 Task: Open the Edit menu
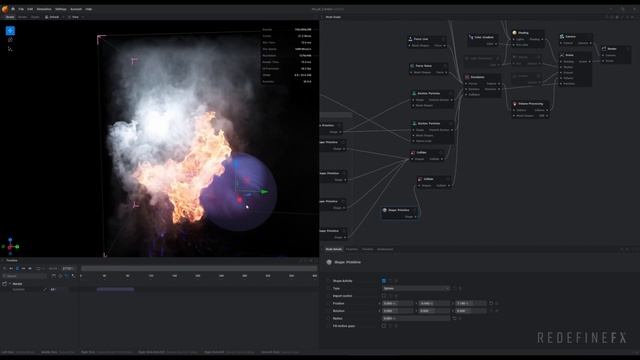pos(30,9)
